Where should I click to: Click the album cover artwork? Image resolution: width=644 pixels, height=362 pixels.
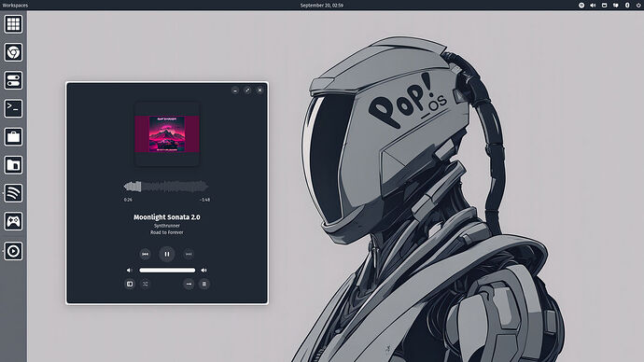click(167, 134)
